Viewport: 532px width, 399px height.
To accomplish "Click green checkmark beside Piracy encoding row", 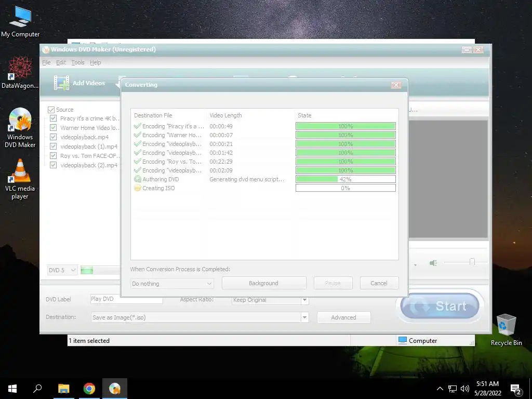I will [137, 126].
